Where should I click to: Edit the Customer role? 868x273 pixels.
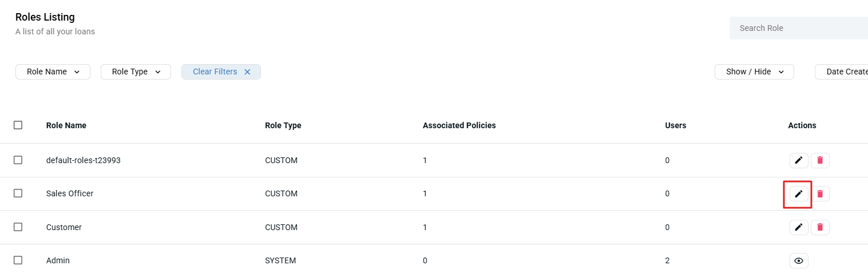click(799, 227)
